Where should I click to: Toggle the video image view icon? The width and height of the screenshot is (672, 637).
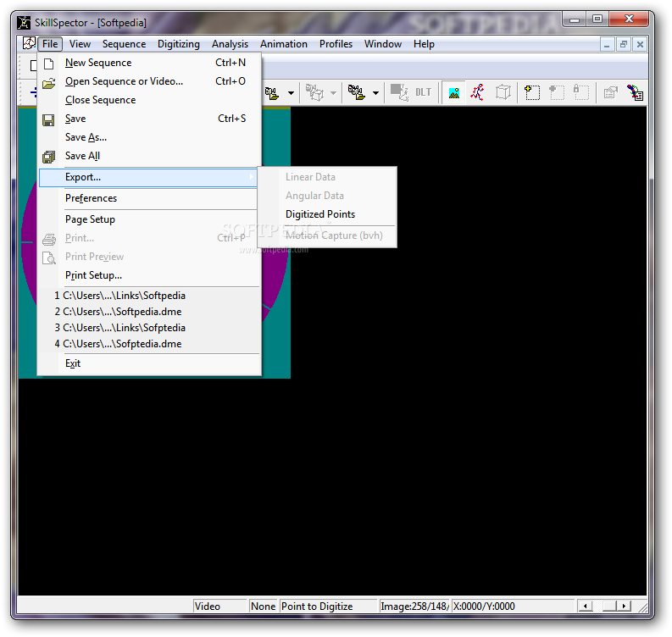454,93
